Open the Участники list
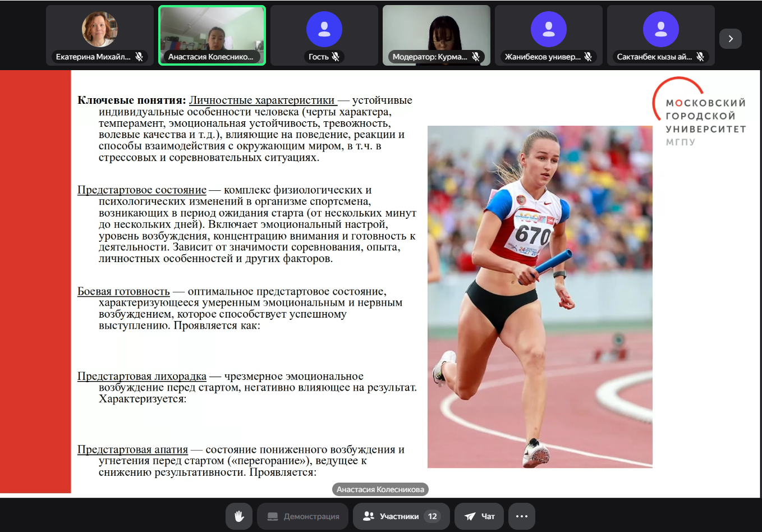 coord(401,516)
